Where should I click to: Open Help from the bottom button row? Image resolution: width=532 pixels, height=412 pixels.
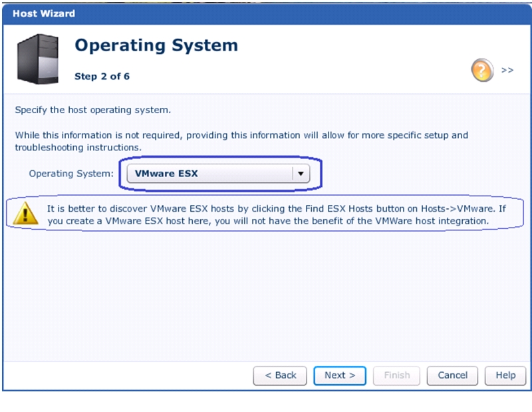[x=505, y=375]
